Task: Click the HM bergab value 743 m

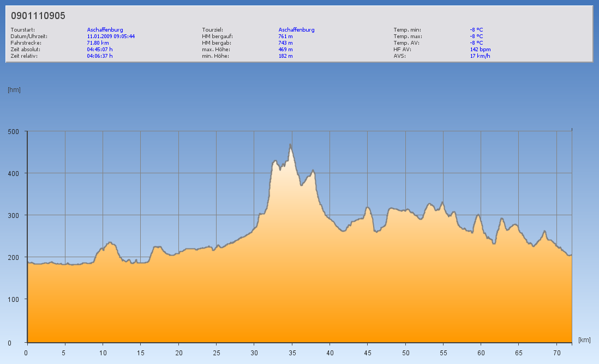Action: click(285, 43)
